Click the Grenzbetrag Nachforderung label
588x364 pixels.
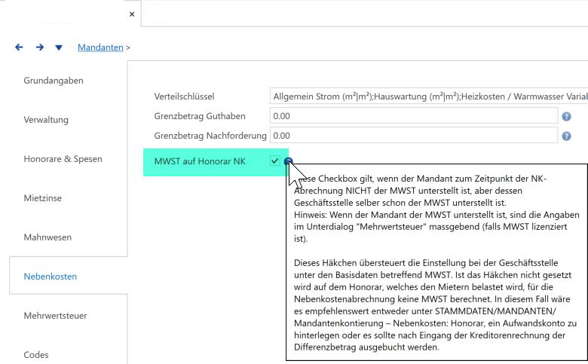(x=210, y=136)
